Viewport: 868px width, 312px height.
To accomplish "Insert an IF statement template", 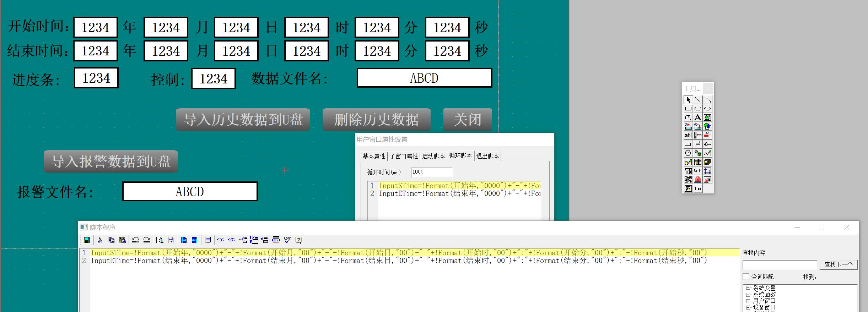I will 243,240.
